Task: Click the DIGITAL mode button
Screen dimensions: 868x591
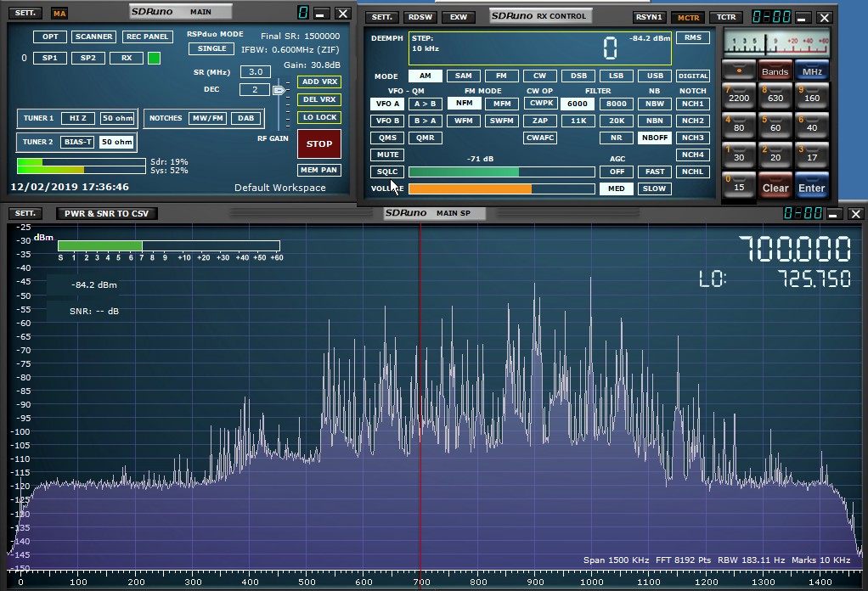Action: pos(693,76)
